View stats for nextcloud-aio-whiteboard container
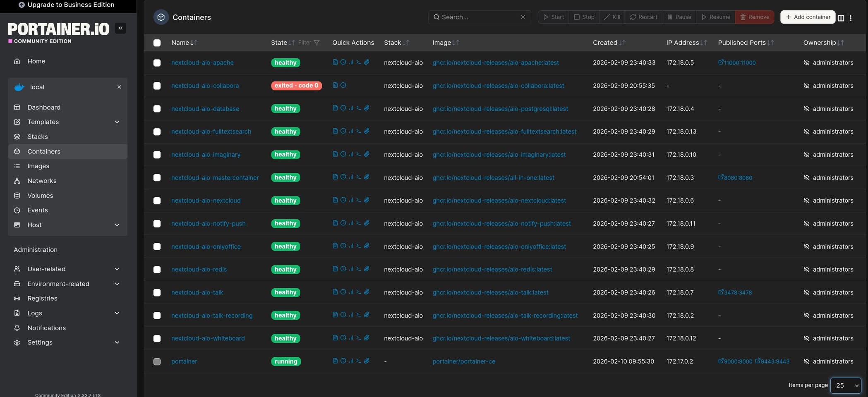The height and width of the screenshot is (397, 868). (x=351, y=338)
